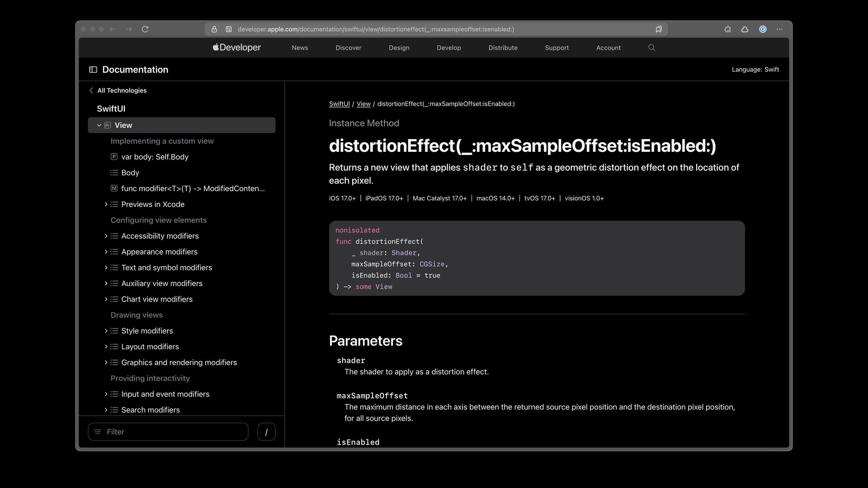This screenshot has width=868, height=488.
Task: Expand Layout modifiers
Action: (x=106, y=347)
